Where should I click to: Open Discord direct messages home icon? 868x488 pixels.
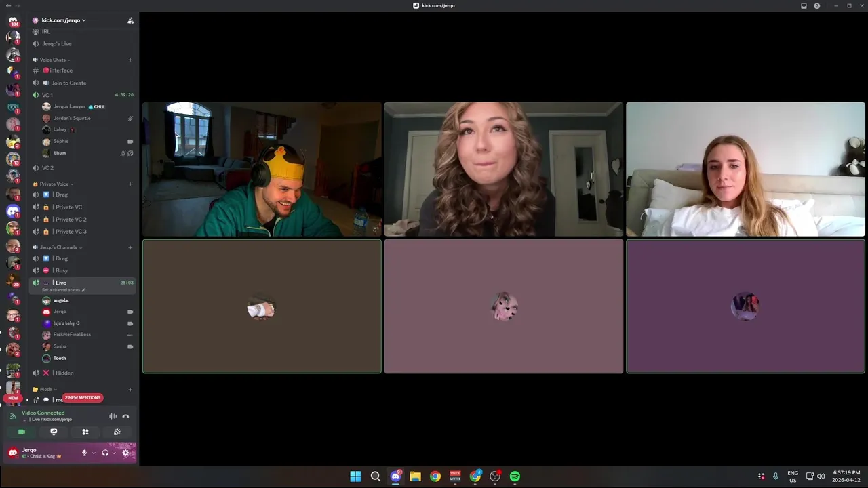point(13,20)
